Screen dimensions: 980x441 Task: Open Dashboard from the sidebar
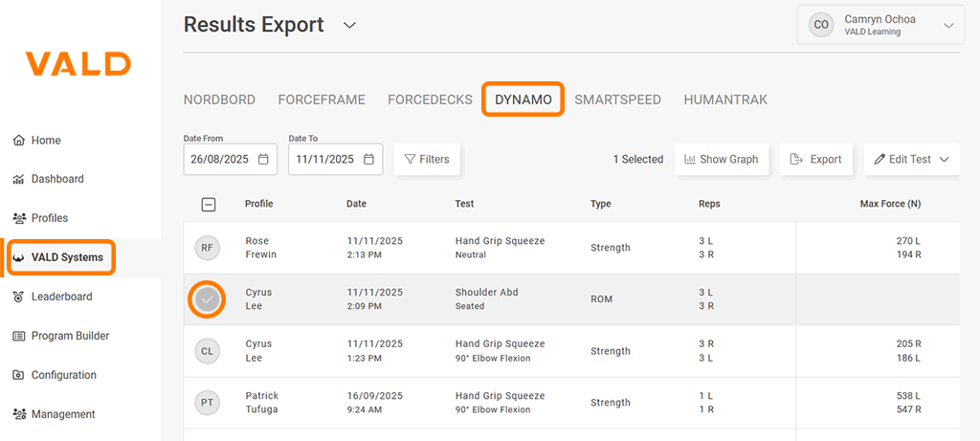(x=48, y=179)
